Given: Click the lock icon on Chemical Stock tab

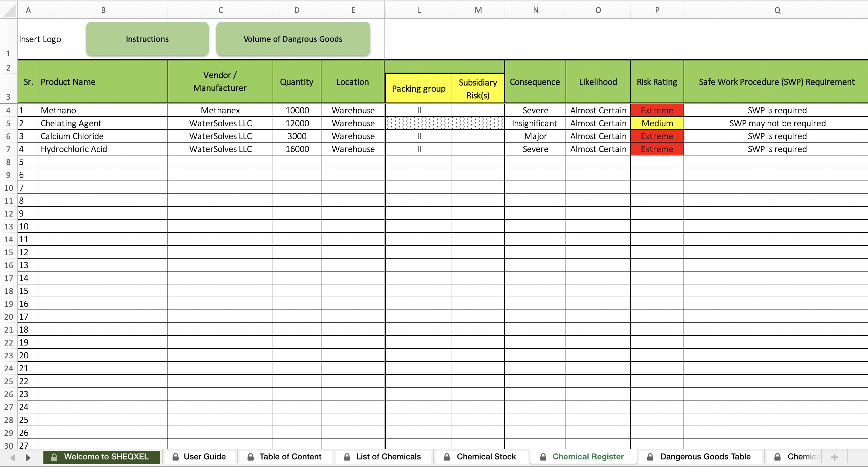Looking at the screenshot, I should (447, 457).
